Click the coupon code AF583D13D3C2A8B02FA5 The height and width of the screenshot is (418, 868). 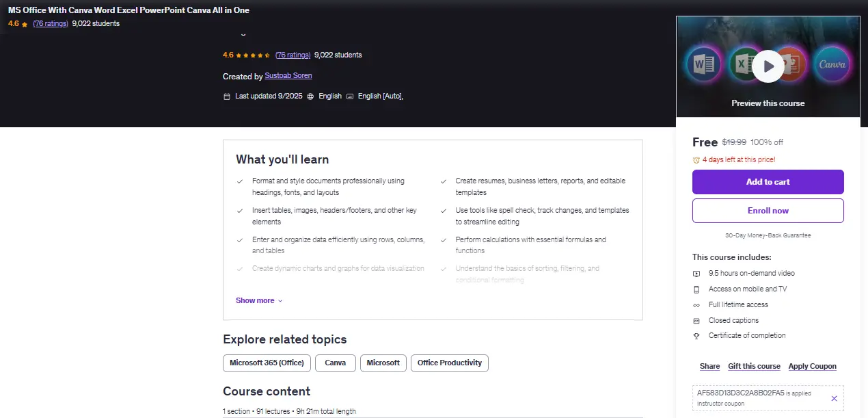coord(740,393)
